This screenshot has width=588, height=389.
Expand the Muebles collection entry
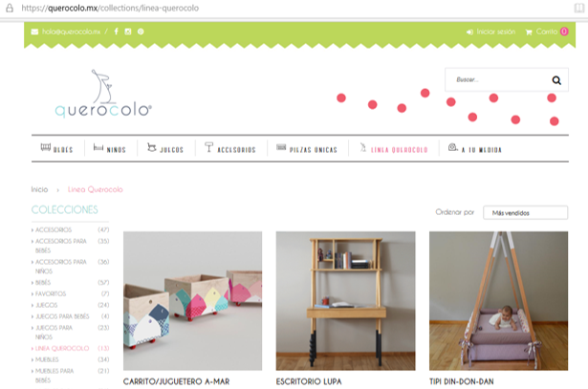coord(47,359)
